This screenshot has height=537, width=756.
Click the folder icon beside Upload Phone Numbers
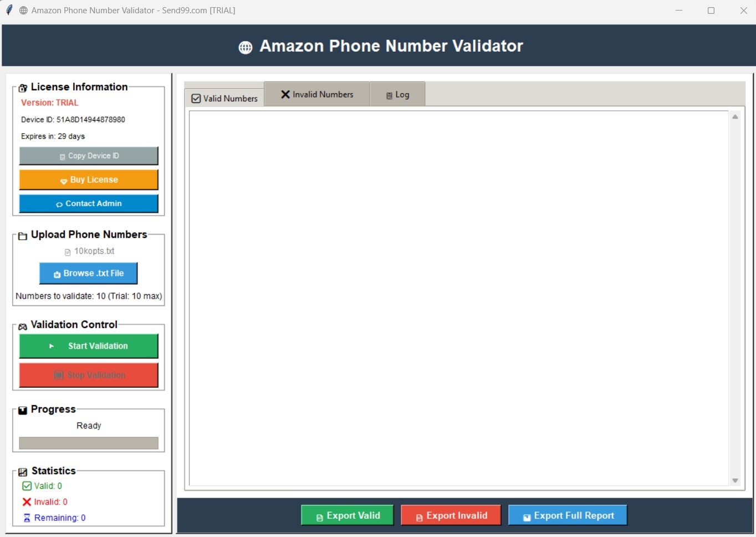[23, 236]
